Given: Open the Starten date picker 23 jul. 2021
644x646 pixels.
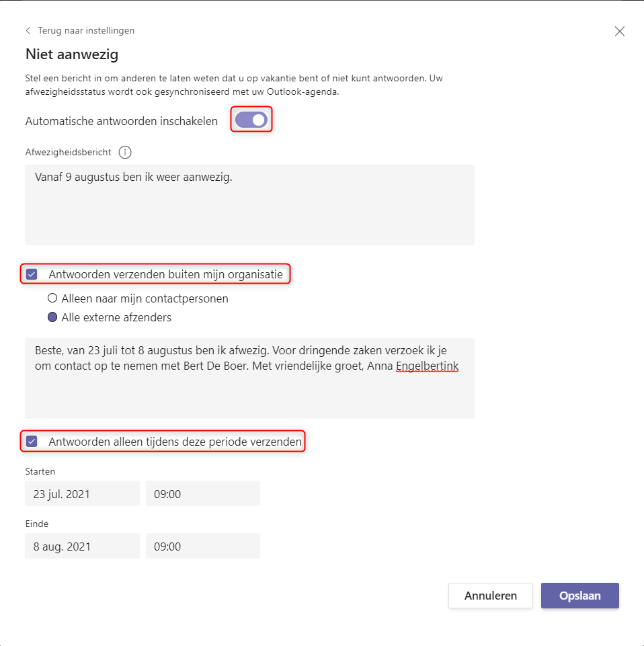Looking at the screenshot, I should pos(83,493).
